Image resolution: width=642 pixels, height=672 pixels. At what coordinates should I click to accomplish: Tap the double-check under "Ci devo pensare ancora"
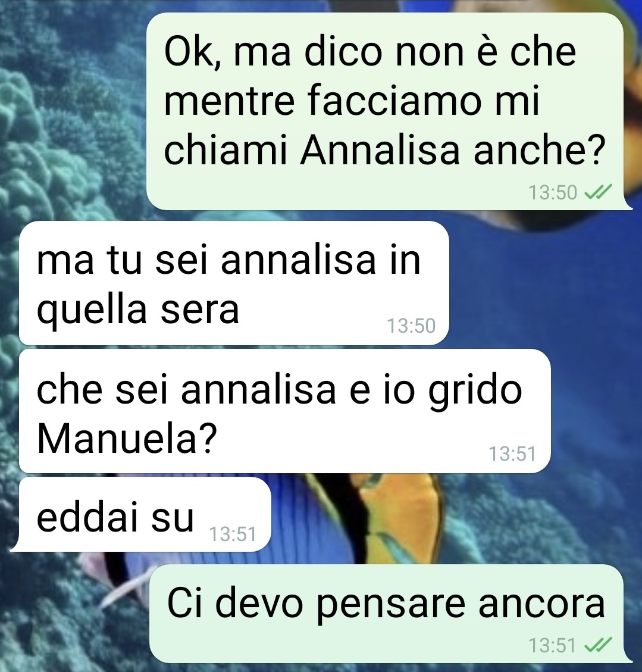599,645
